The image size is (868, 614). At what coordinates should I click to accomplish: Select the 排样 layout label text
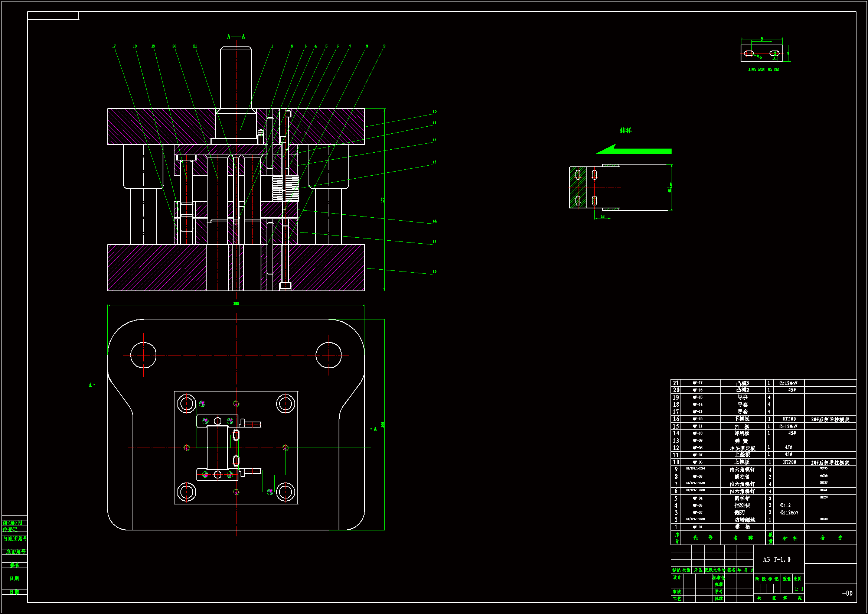[626, 130]
